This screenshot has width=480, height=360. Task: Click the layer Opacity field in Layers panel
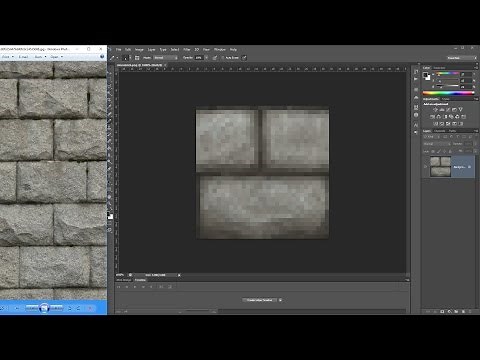468,144
